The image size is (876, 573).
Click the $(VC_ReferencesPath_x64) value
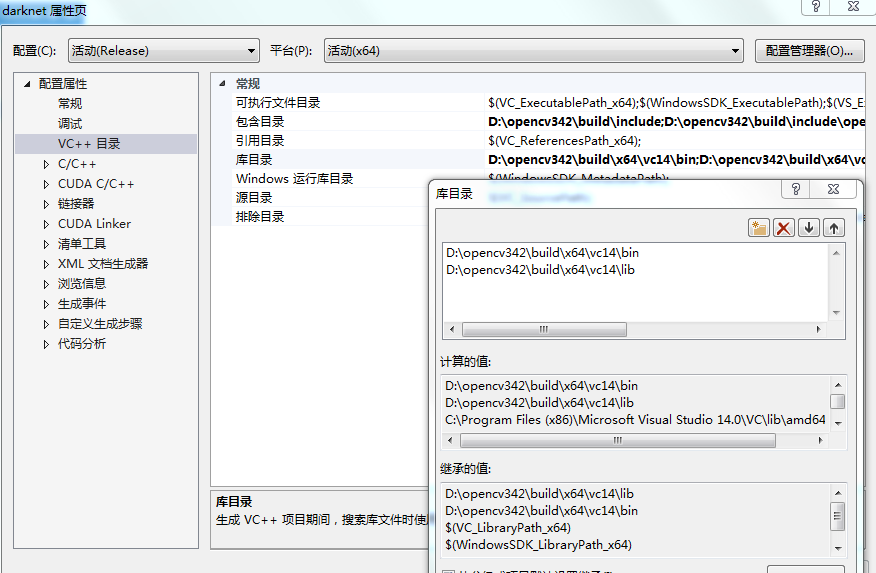tap(564, 141)
